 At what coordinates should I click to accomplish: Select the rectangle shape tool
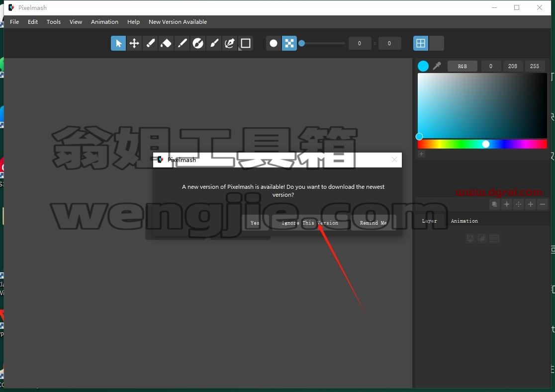[246, 43]
